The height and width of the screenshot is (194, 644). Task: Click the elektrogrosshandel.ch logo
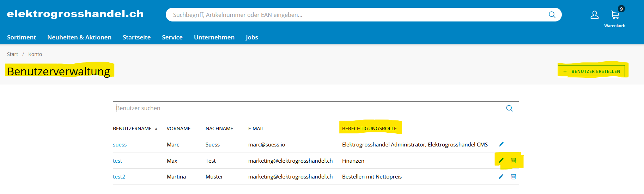coord(75,14)
